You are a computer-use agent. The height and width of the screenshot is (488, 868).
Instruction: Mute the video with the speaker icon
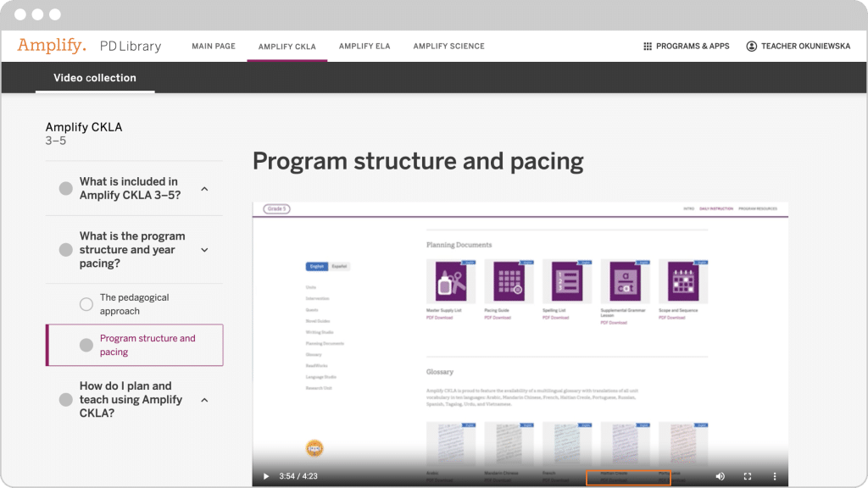(721, 476)
